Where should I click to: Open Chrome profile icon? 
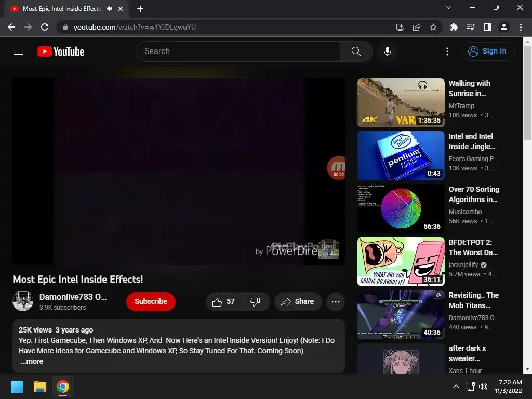tap(504, 27)
